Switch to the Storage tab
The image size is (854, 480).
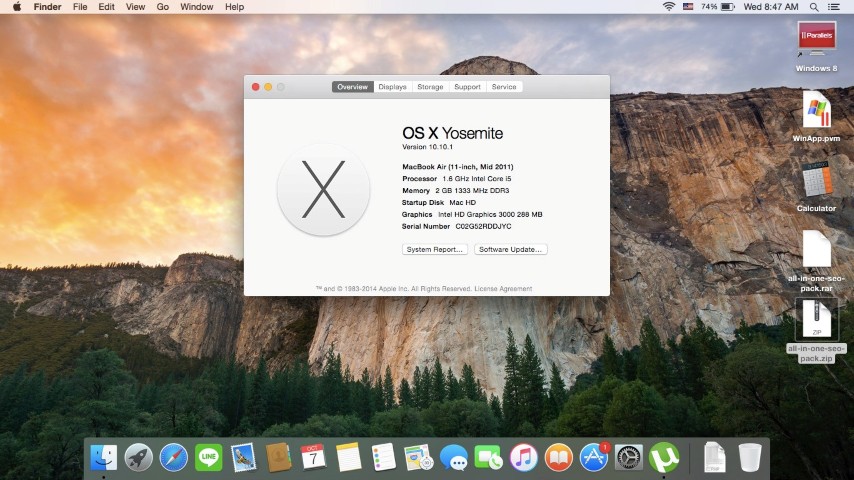tap(430, 87)
